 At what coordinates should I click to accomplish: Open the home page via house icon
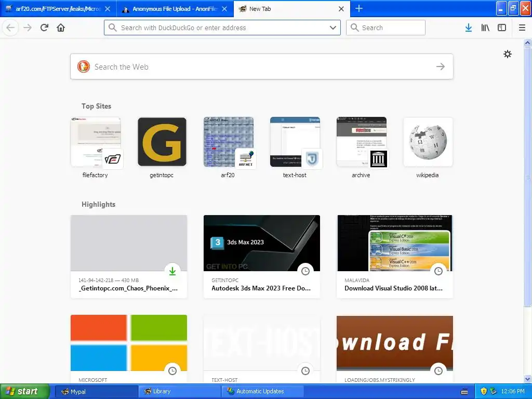[61, 28]
